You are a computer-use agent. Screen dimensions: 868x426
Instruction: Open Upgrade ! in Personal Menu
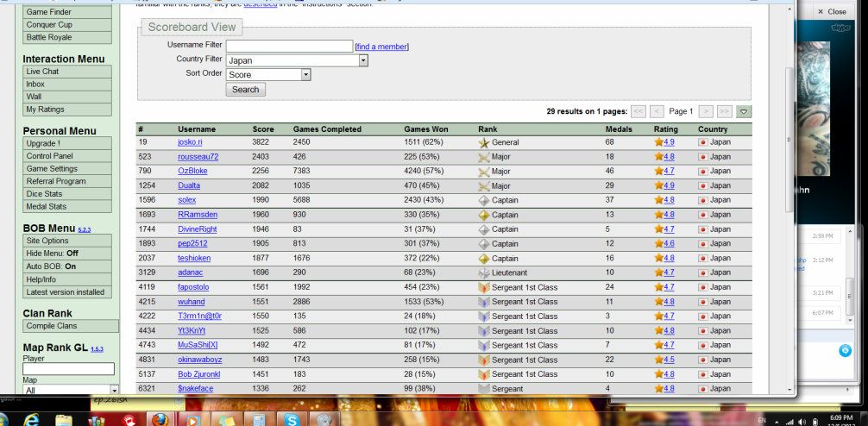tap(67, 143)
